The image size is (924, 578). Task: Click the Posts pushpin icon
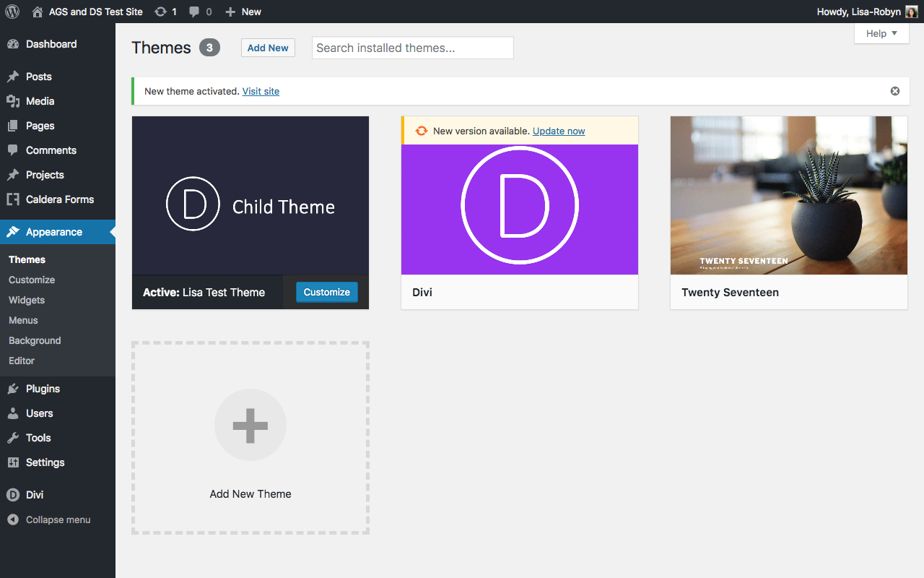13,77
